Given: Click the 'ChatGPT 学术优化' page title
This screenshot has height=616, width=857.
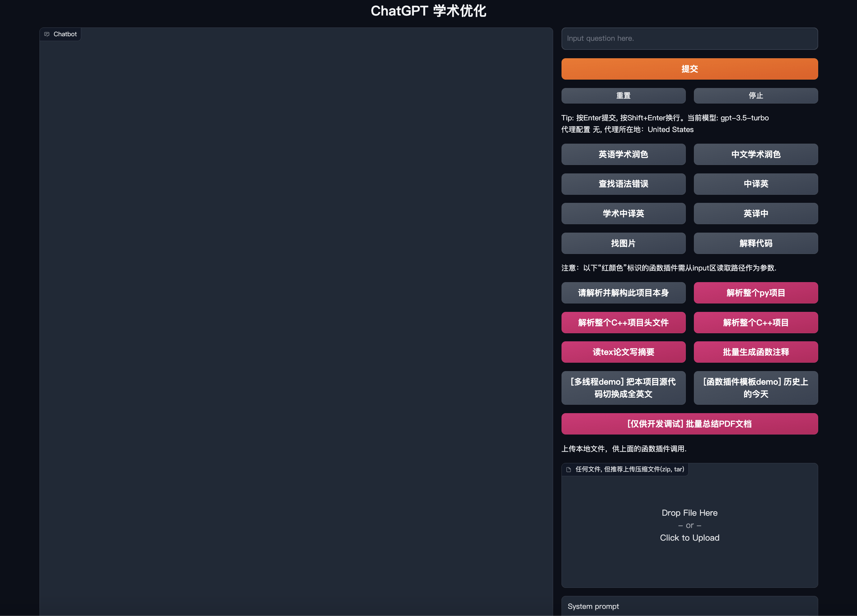Looking at the screenshot, I should [428, 11].
